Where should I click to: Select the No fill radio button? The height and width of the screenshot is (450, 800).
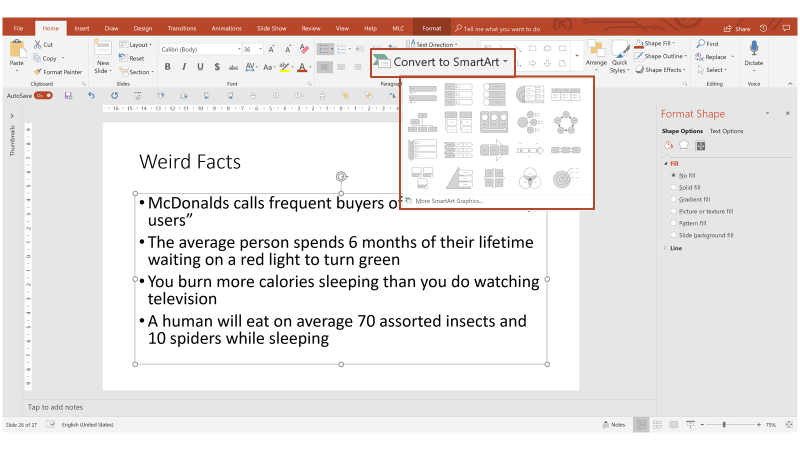pyautogui.click(x=673, y=176)
